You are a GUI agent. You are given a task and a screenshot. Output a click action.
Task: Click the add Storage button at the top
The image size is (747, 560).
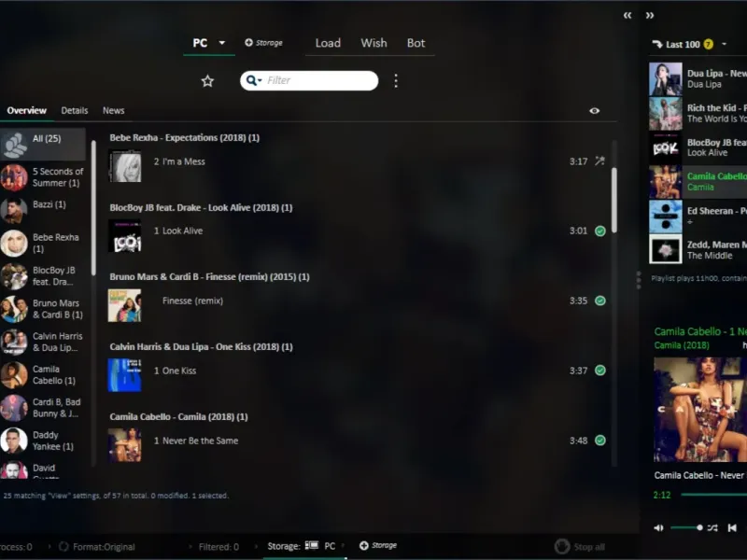click(263, 43)
